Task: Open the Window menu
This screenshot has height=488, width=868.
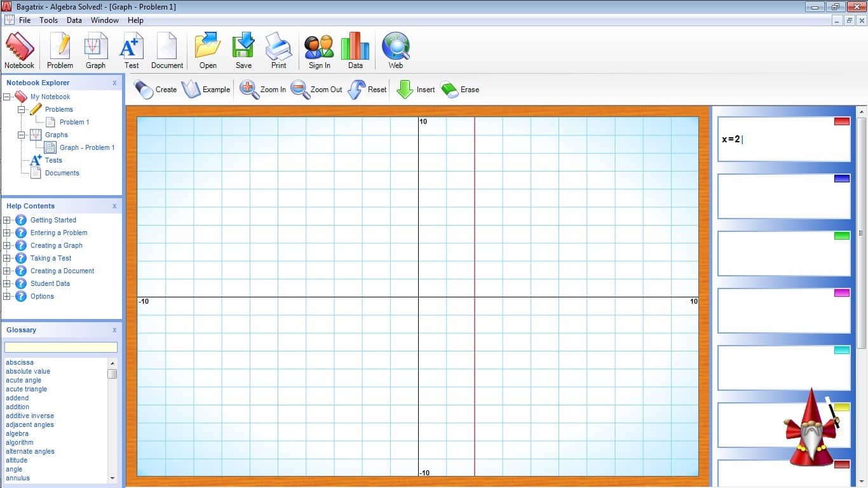Action: click(x=105, y=20)
